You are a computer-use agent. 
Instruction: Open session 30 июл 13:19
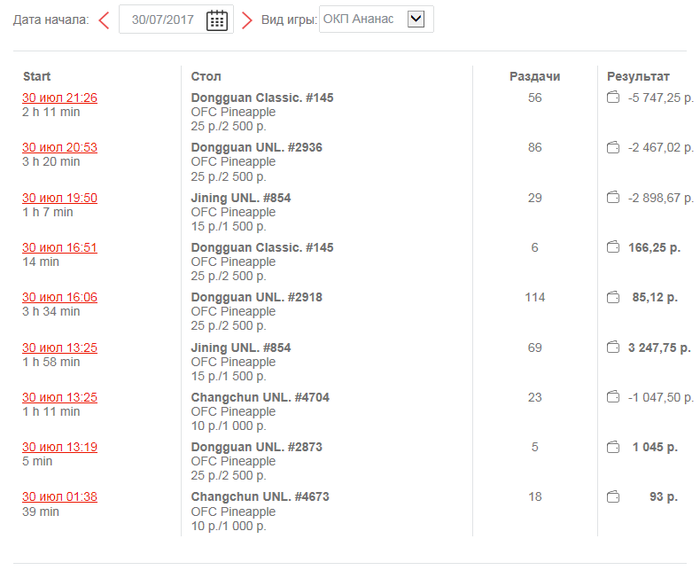[60, 447]
